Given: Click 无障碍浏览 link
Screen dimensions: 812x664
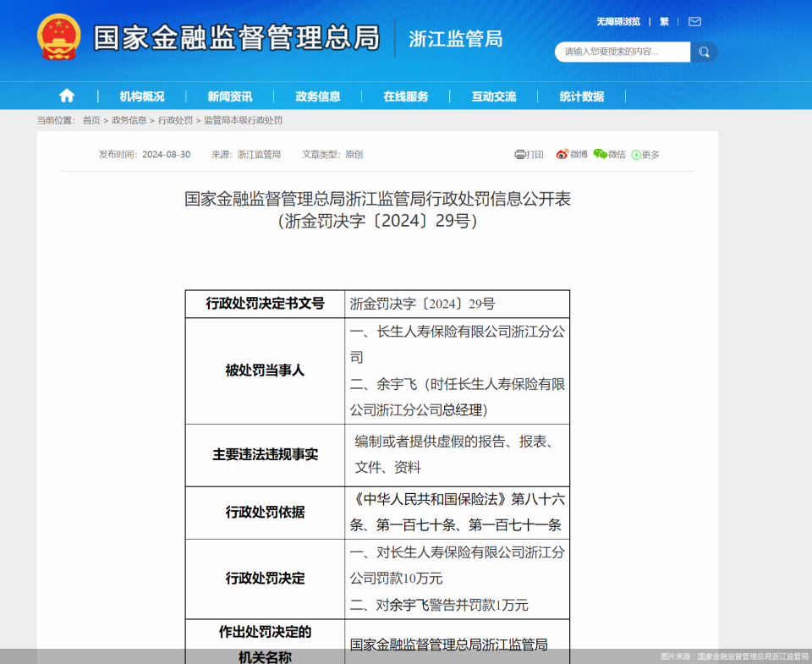Looking at the screenshot, I should pyautogui.click(x=618, y=21).
